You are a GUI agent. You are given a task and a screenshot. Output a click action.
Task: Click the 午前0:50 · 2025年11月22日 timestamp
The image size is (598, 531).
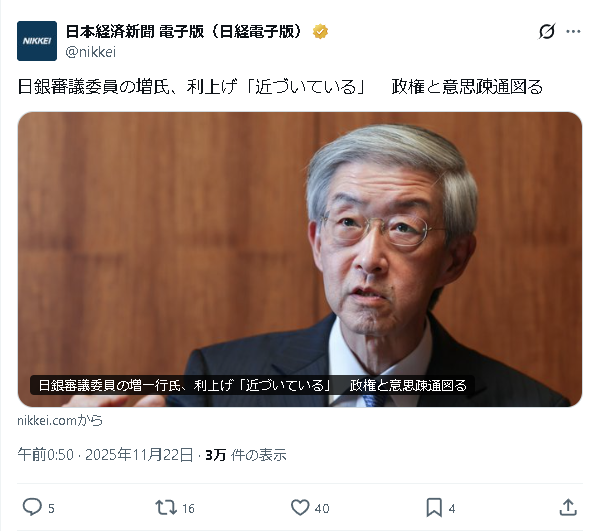105,455
